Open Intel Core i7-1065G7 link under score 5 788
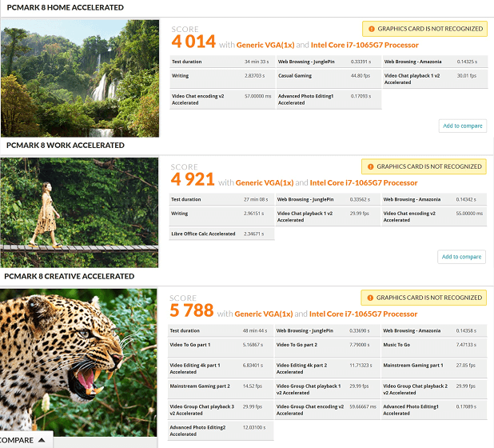Image resolution: width=494 pixels, height=448 pixels. click(363, 314)
